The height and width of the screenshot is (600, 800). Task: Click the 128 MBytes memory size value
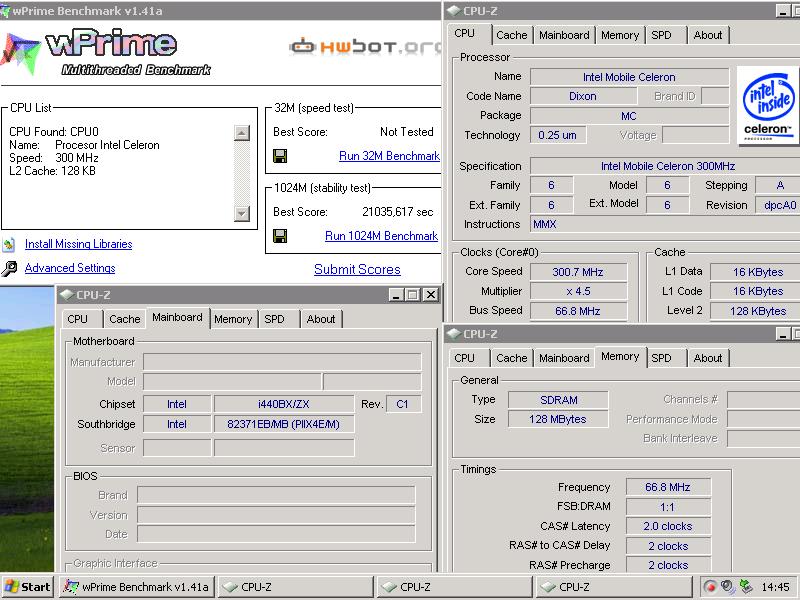pos(559,419)
